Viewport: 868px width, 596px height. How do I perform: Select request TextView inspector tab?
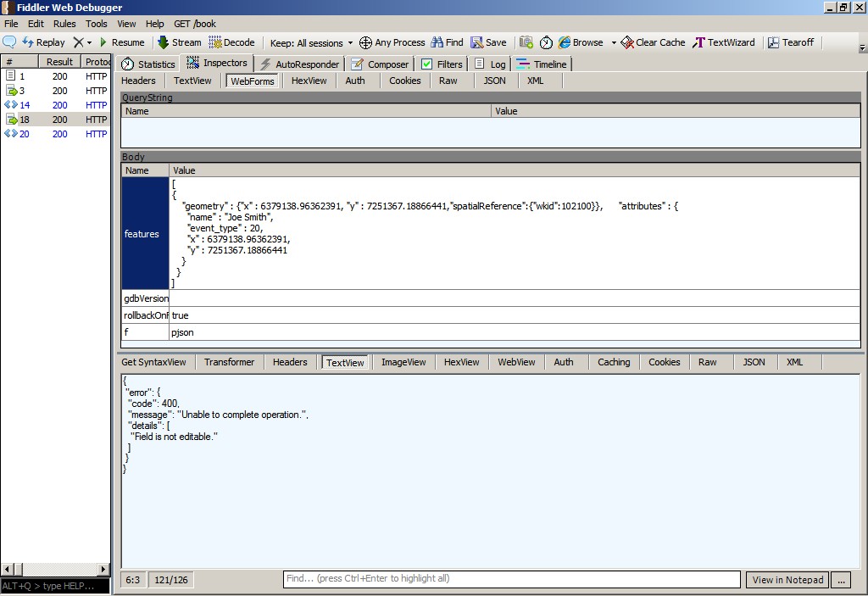tap(192, 81)
